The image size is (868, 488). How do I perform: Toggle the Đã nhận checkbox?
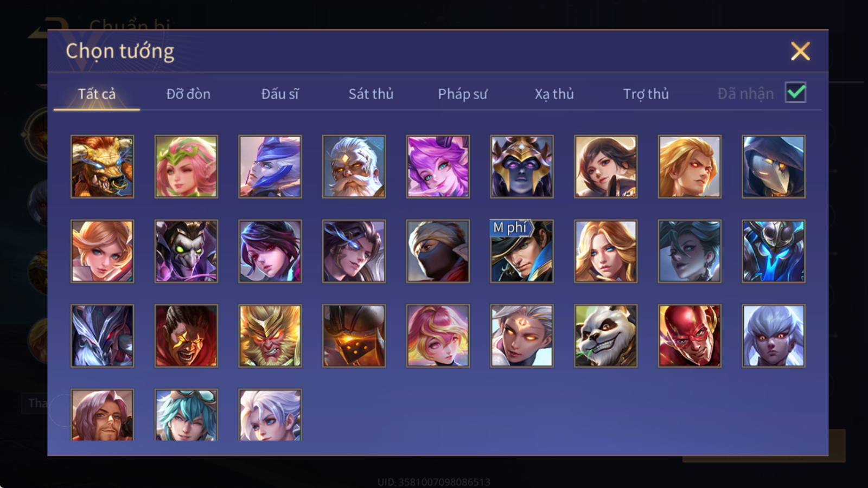pos(795,93)
